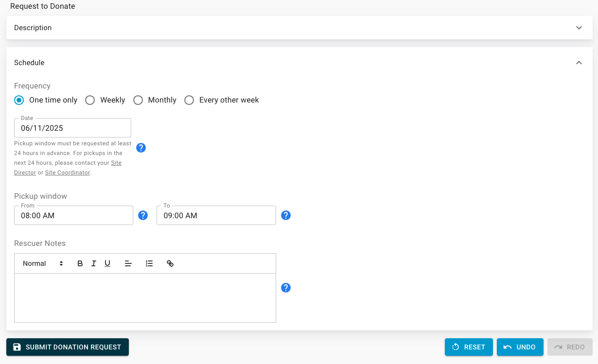
Task: Toggle bold formatting in Rescuer Notes
Action: tap(80, 263)
